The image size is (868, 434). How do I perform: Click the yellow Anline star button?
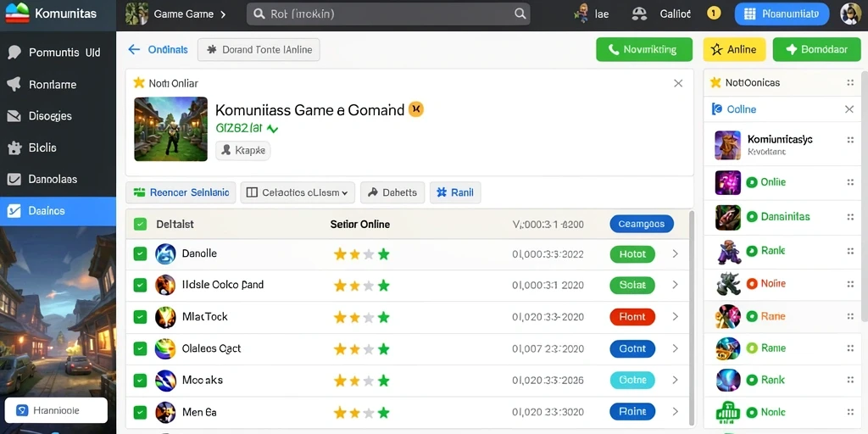[734, 49]
